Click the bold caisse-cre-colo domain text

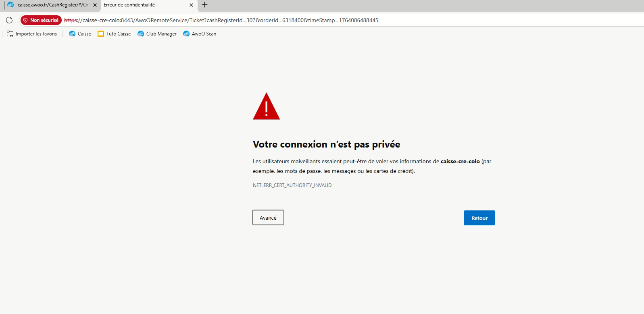[x=460, y=161]
